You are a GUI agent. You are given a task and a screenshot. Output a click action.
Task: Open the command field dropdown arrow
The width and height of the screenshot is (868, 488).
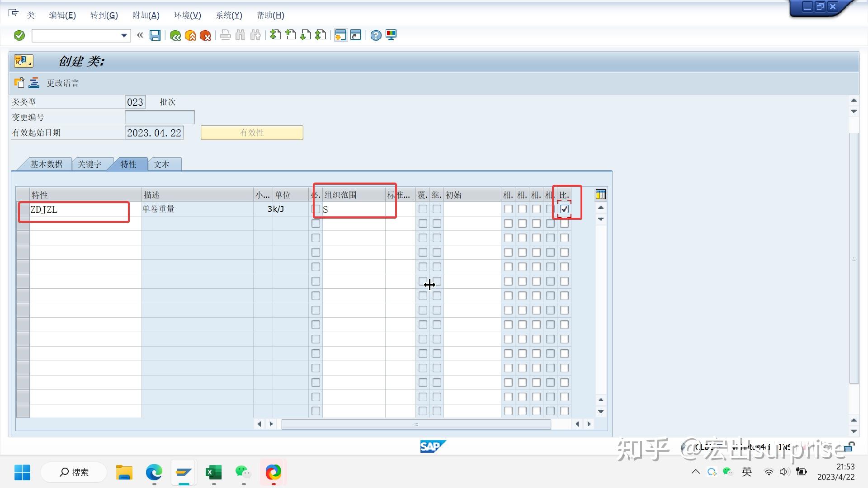tap(124, 35)
